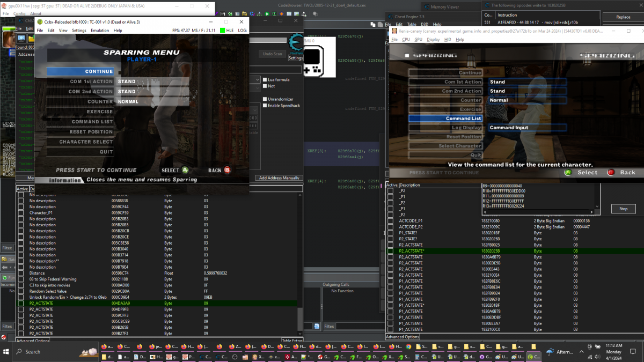Activate the Distance entry checkbox

21,273
